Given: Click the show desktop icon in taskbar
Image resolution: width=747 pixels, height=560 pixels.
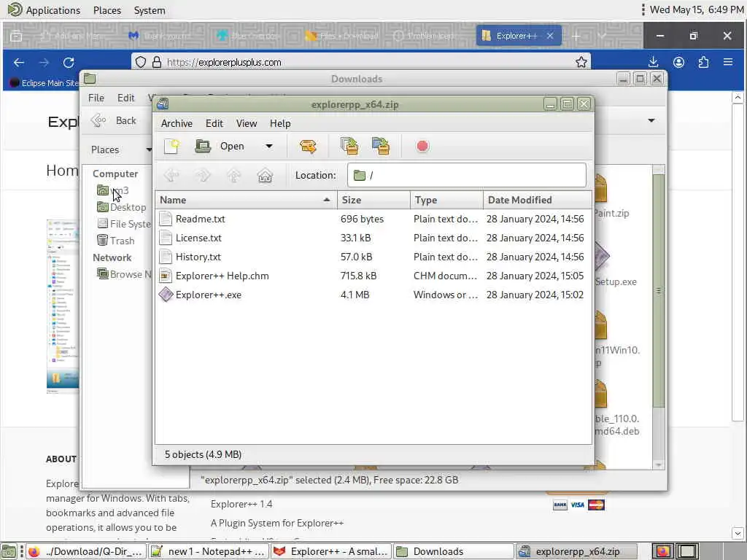Looking at the screenshot, I should coord(9,551).
